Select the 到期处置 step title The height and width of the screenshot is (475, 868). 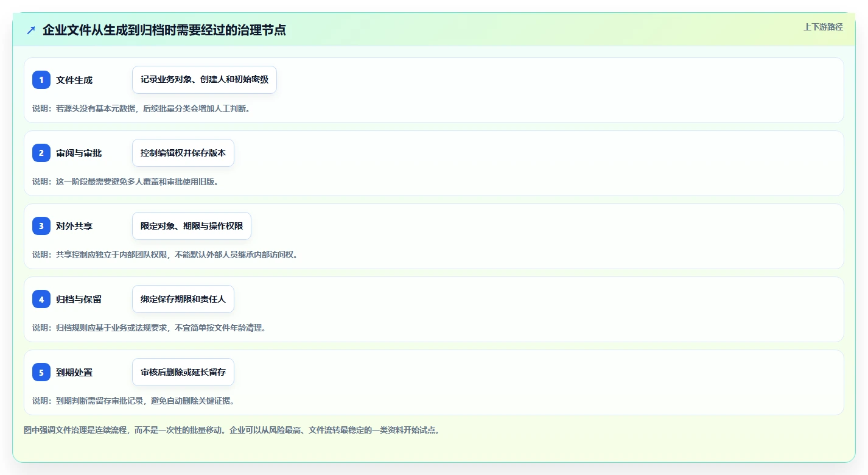[x=74, y=372]
